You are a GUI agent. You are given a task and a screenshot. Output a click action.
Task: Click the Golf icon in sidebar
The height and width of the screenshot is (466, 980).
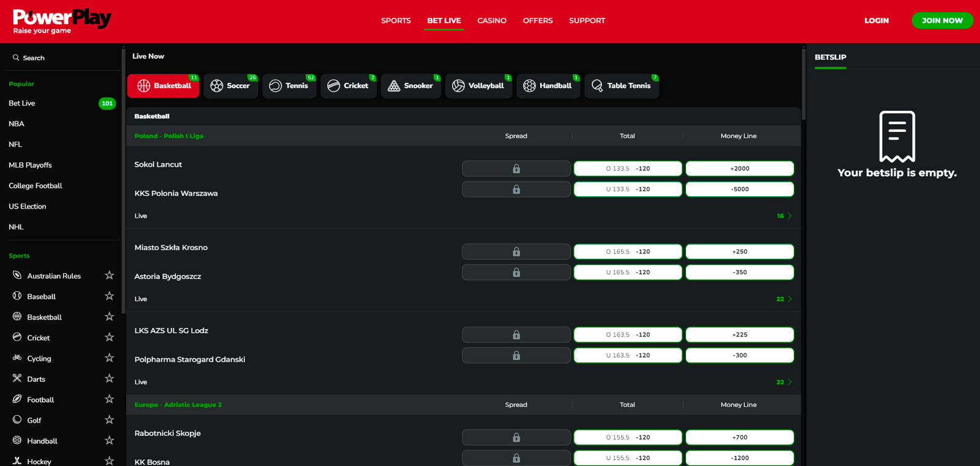(17, 420)
